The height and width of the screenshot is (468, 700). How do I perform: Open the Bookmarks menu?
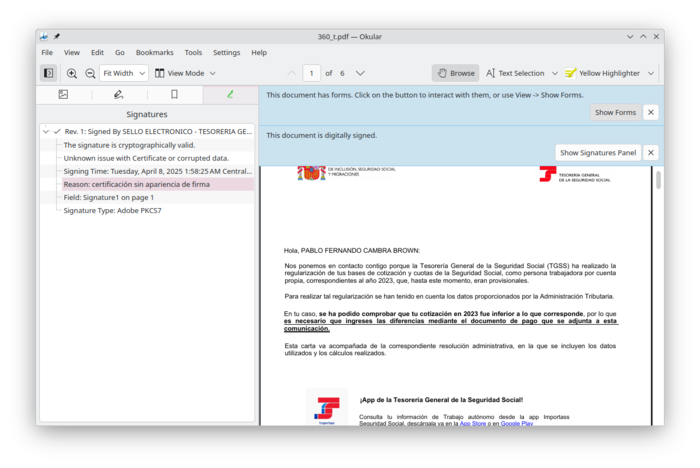point(154,53)
